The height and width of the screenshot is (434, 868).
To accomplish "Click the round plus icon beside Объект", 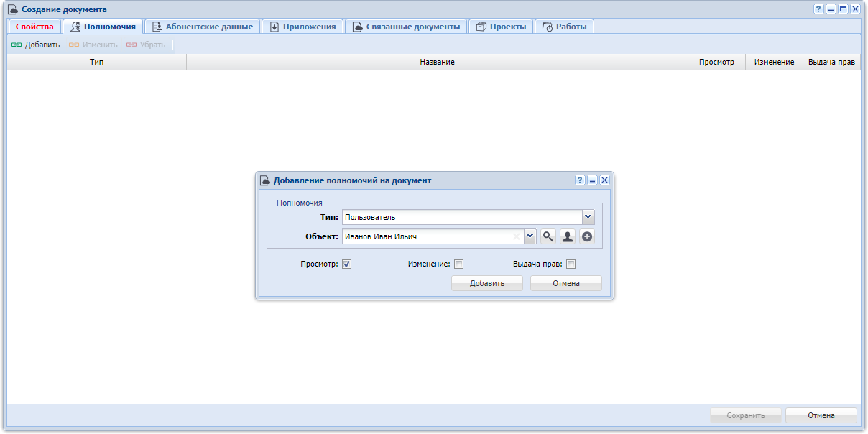I will click(587, 236).
